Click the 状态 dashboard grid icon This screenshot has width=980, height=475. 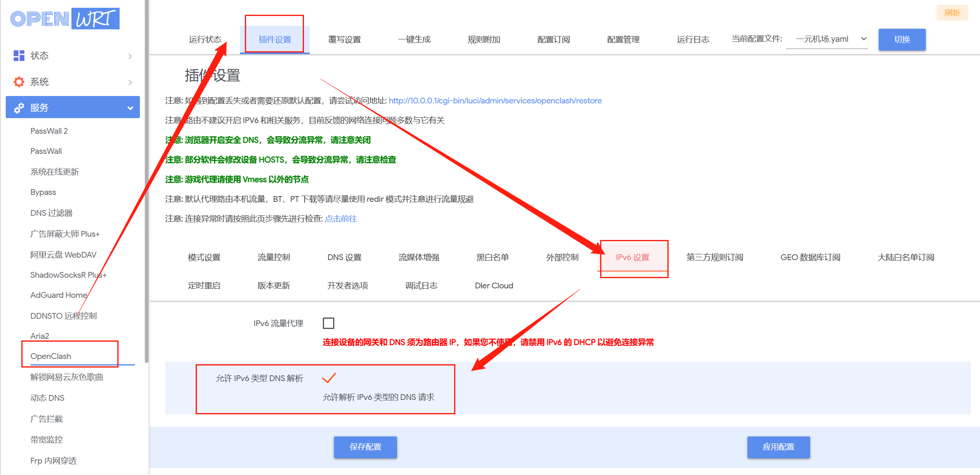19,55
